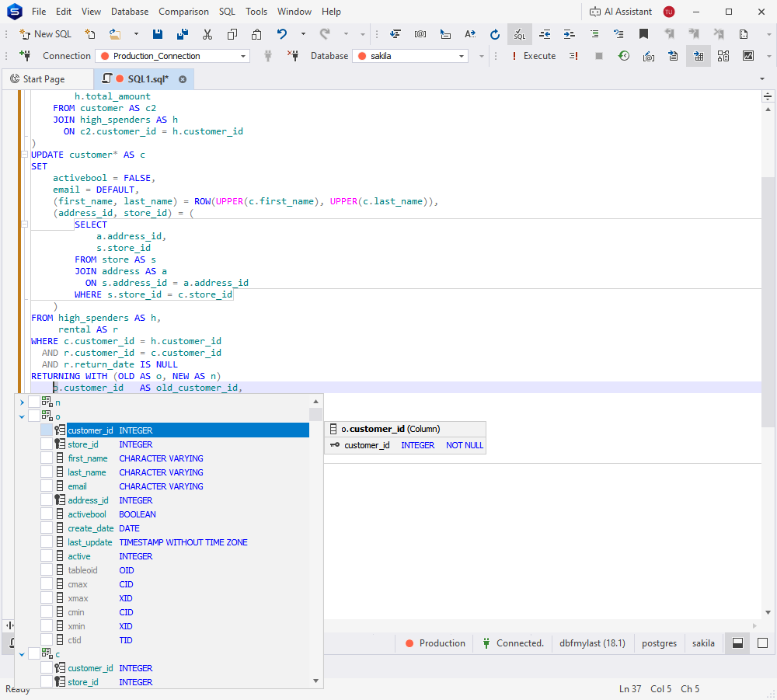Enable the checkbox next to activebool
This screenshot has width=777, height=700.
pos(47,514)
